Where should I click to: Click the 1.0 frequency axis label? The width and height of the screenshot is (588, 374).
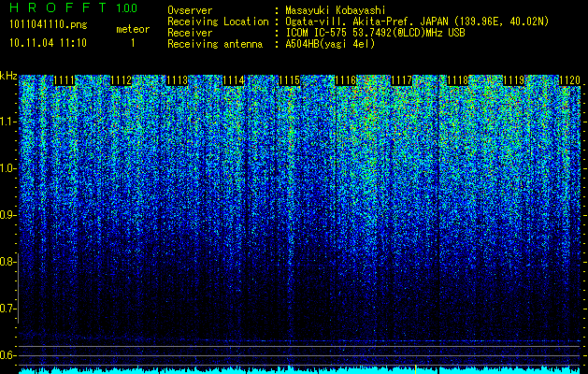7,168
